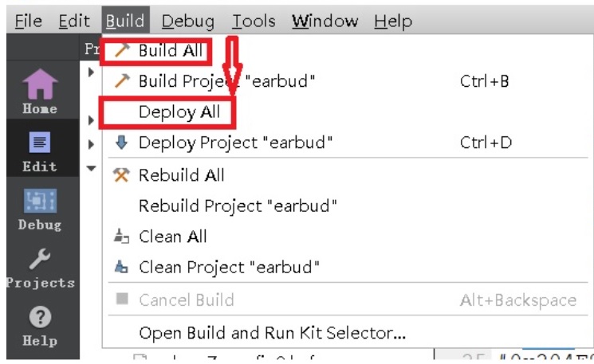Click the Clean All broom icon
The image size is (594, 364).
point(121,237)
